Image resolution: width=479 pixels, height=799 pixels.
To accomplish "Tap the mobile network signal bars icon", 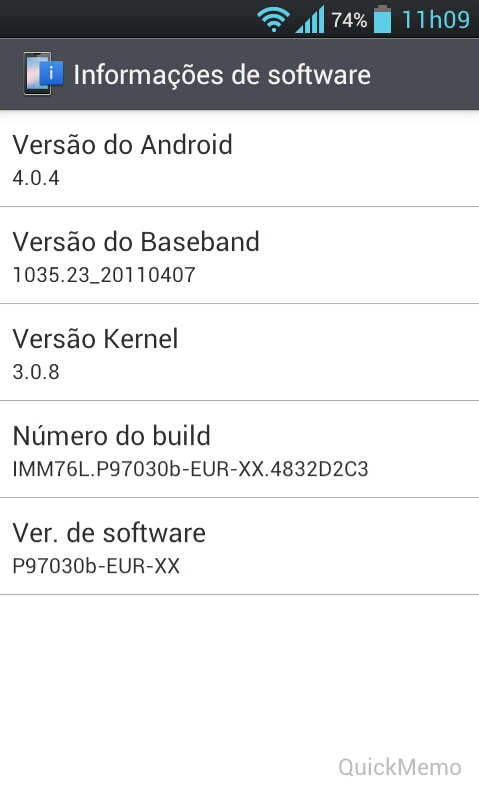I will (x=310, y=20).
